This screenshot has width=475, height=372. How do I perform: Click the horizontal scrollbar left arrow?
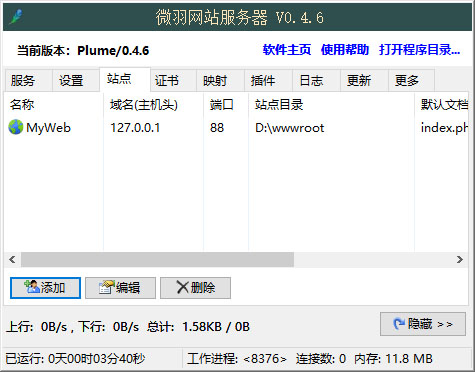pos(12,259)
